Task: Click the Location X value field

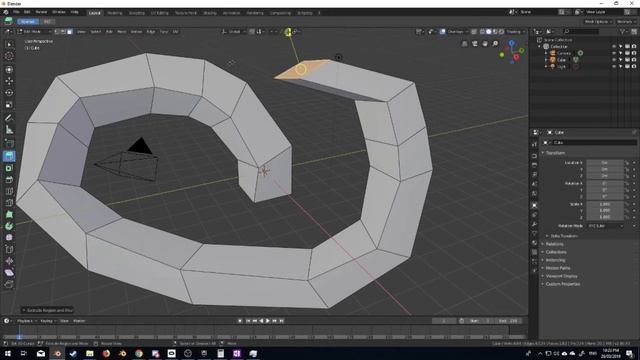Action: pos(605,162)
